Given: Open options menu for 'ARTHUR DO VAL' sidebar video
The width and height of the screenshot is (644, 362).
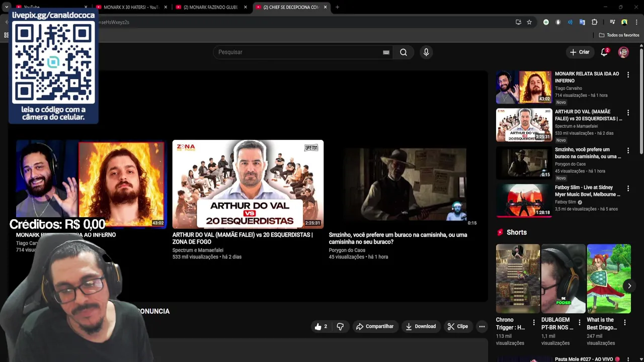Looking at the screenshot, I should click(x=628, y=113).
